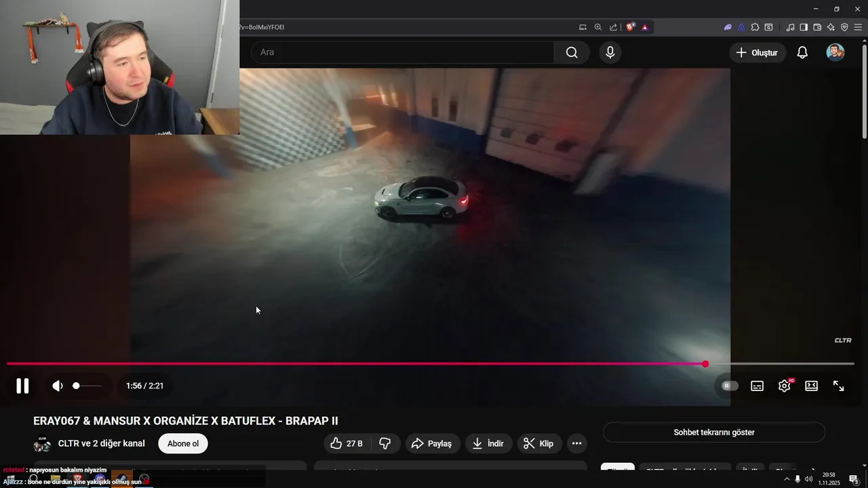868x488 pixels.
Task: Click the 1:56 / 2:21 time display
Action: click(x=144, y=386)
